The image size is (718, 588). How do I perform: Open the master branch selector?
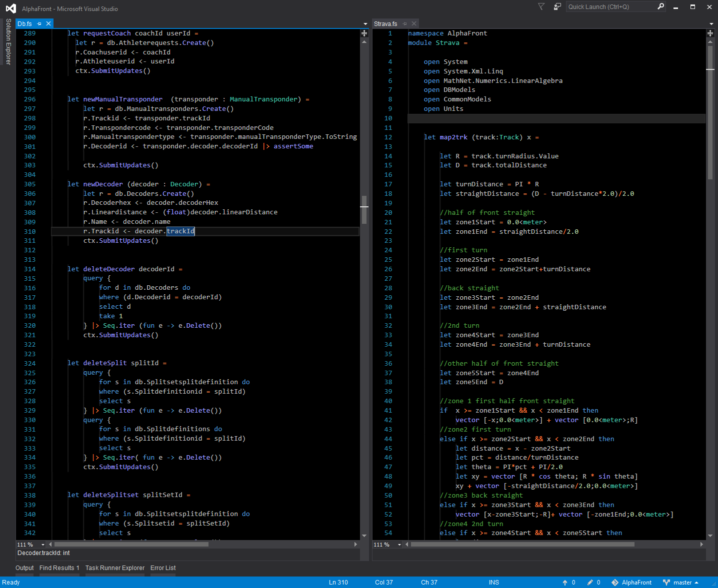tap(680, 583)
